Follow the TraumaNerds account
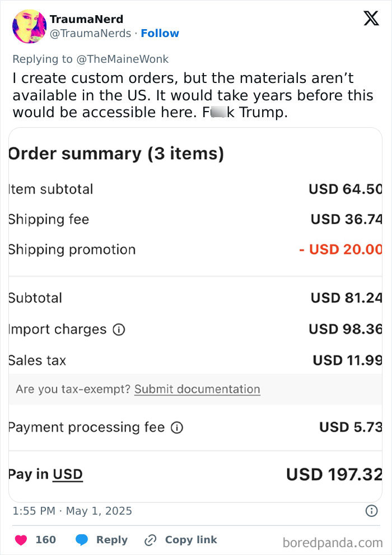 [x=160, y=33]
